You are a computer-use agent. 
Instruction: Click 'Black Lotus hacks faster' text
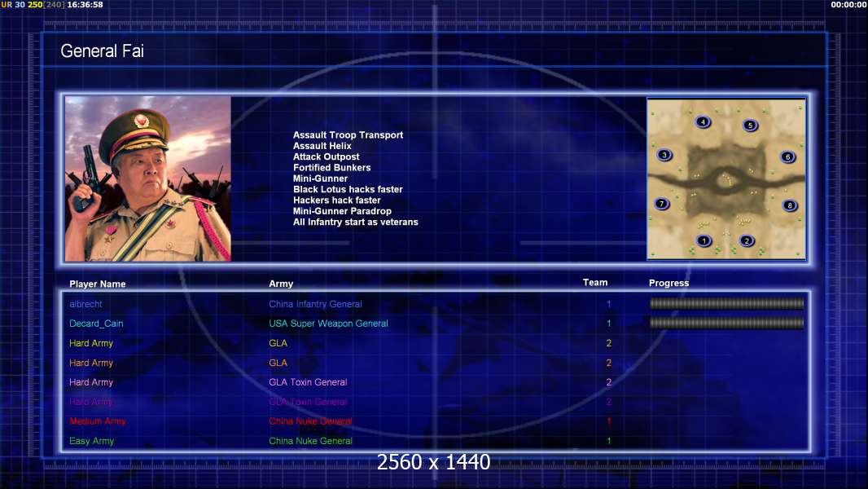pos(349,189)
